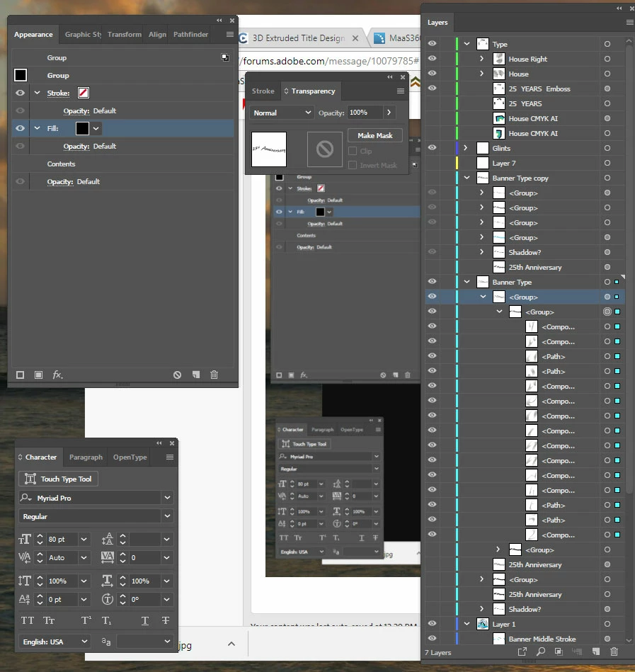Viewport: 635px width, 672px height.
Task: Switch to the Graphic Styles tab
Action: coord(83,34)
